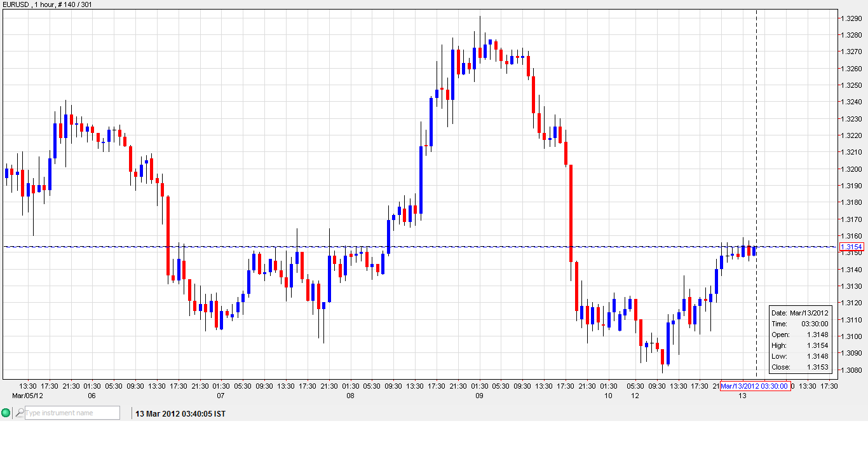The image size is (868, 463).
Task: Click the 1.3240 price axis label
Action: click(x=852, y=102)
